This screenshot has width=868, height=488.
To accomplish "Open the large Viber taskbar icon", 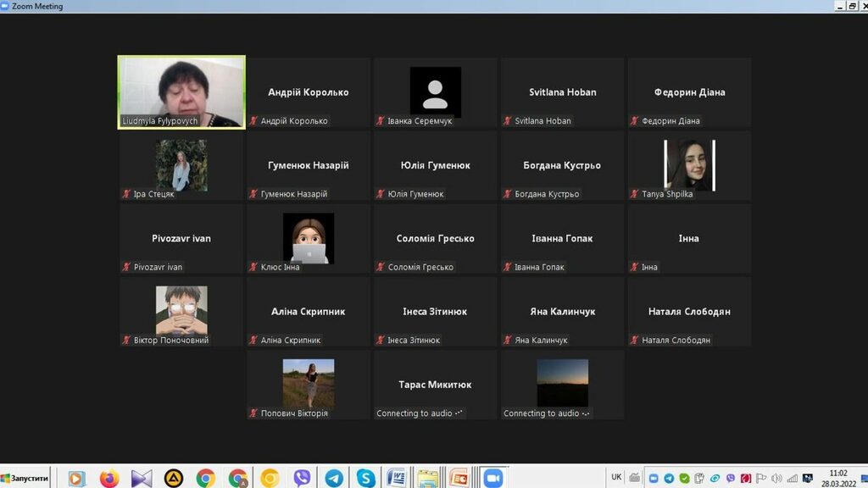I will tap(302, 478).
